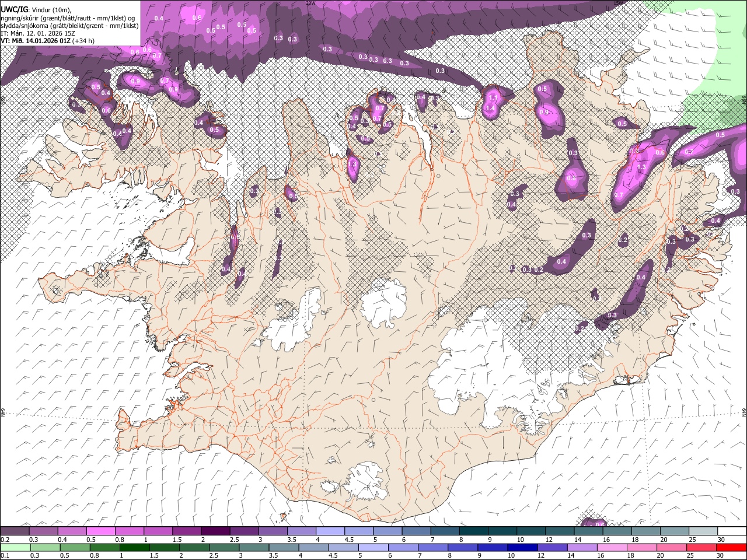Select top legend swatch between 20 and 25
The width and height of the screenshot is (747, 560).
pos(674,531)
